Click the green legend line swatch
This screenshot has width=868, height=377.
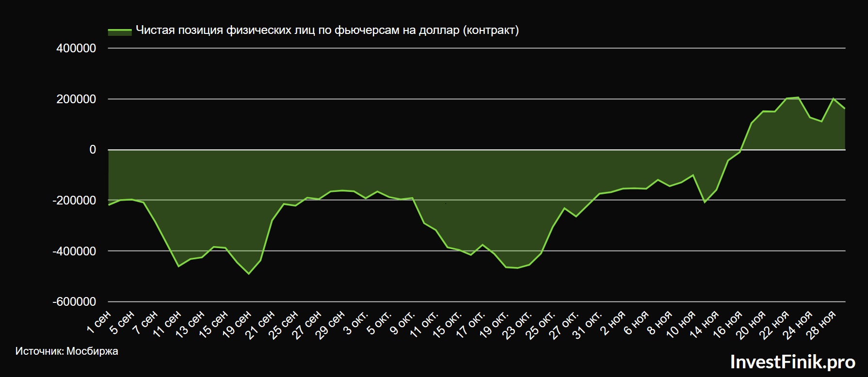tap(119, 31)
